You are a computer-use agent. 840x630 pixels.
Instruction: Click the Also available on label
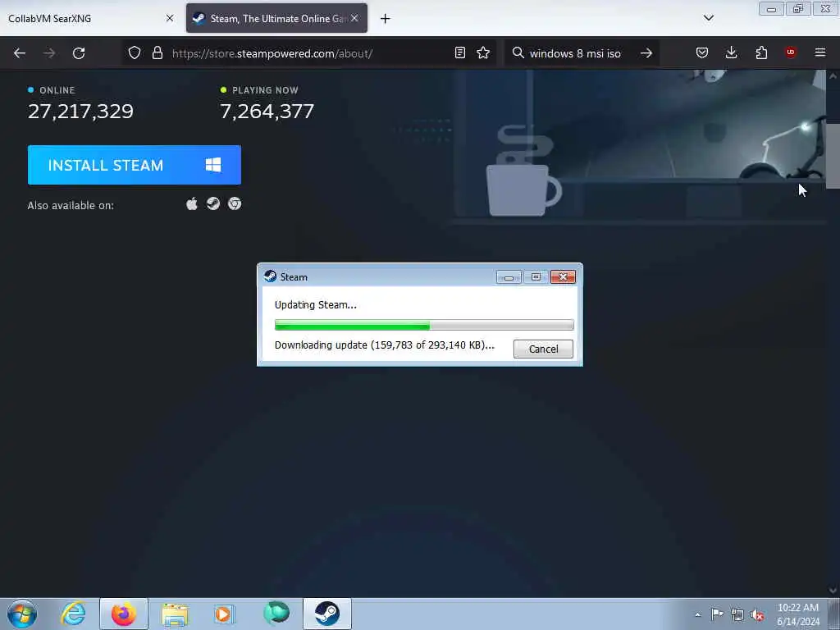[71, 206]
